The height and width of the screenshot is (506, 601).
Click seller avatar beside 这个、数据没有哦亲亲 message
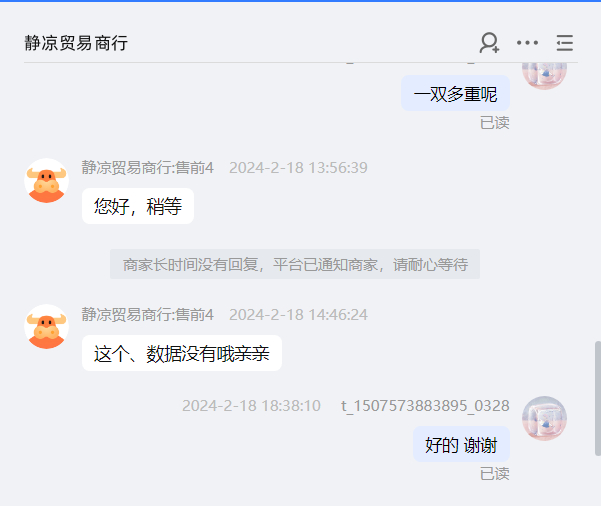tap(46, 327)
